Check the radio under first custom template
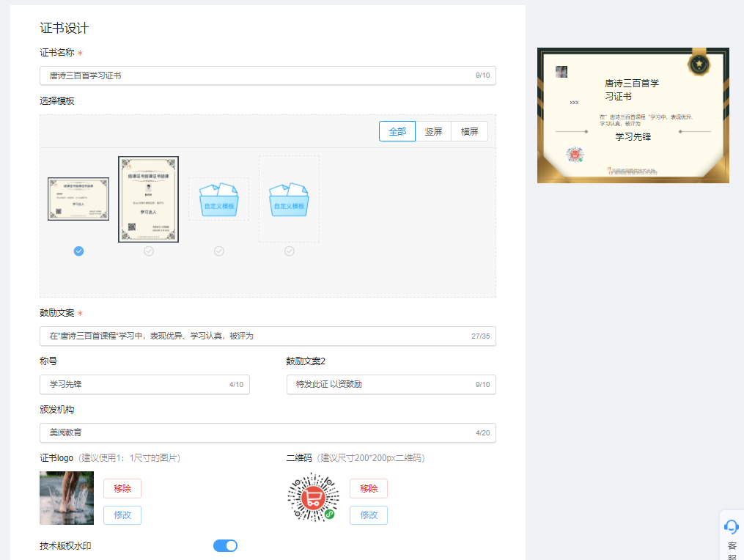Screen dimensions: 744x560 218,251
